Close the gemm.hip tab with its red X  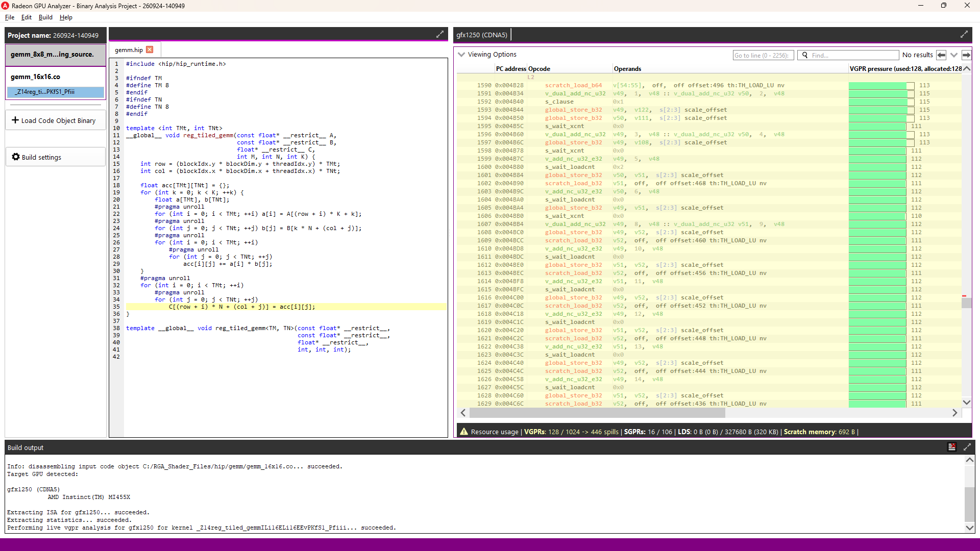coord(150,49)
